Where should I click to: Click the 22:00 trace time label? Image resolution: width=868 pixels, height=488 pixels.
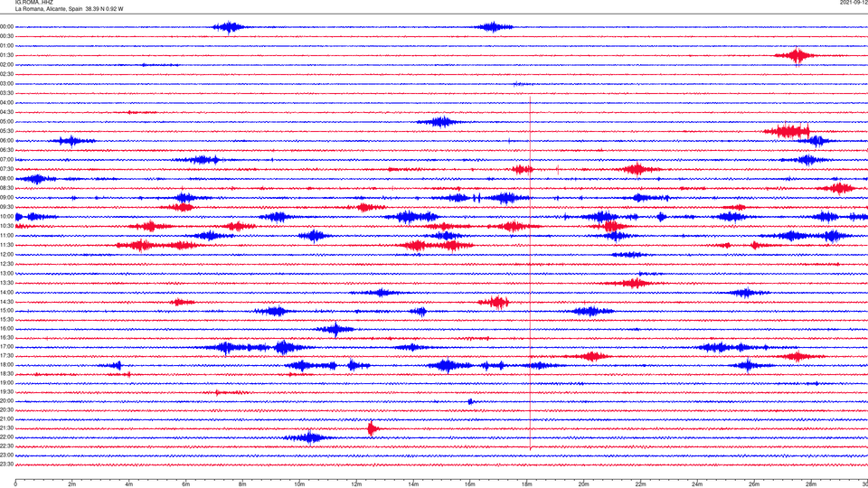click(6, 437)
